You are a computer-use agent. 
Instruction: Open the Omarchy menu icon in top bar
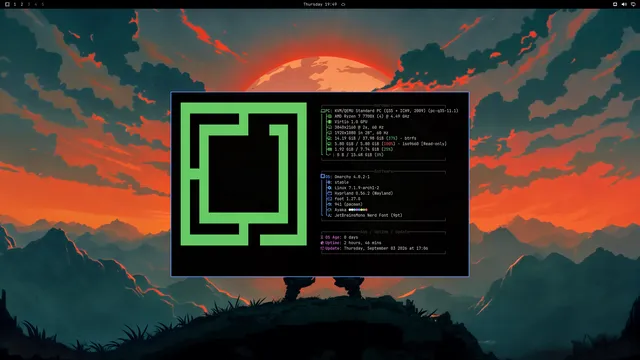coord(7,4)
